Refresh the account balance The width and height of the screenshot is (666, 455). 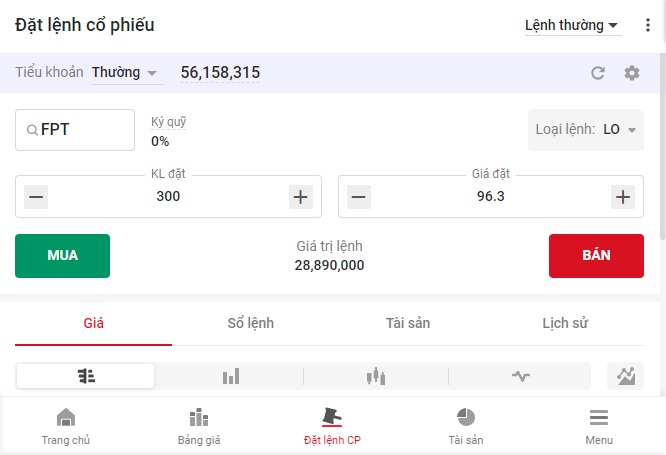click(598, 73)
